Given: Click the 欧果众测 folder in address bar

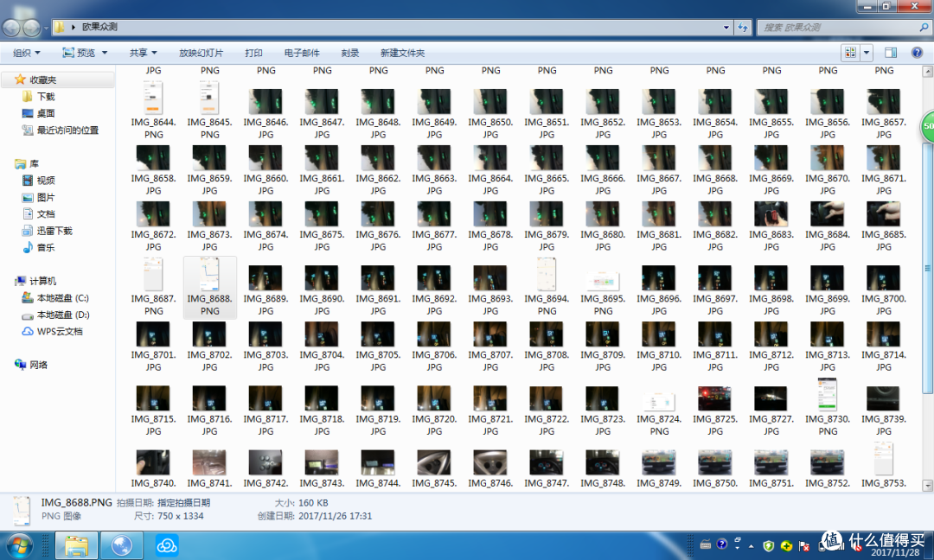Looking at the screenshot, I should click(99, 27).
